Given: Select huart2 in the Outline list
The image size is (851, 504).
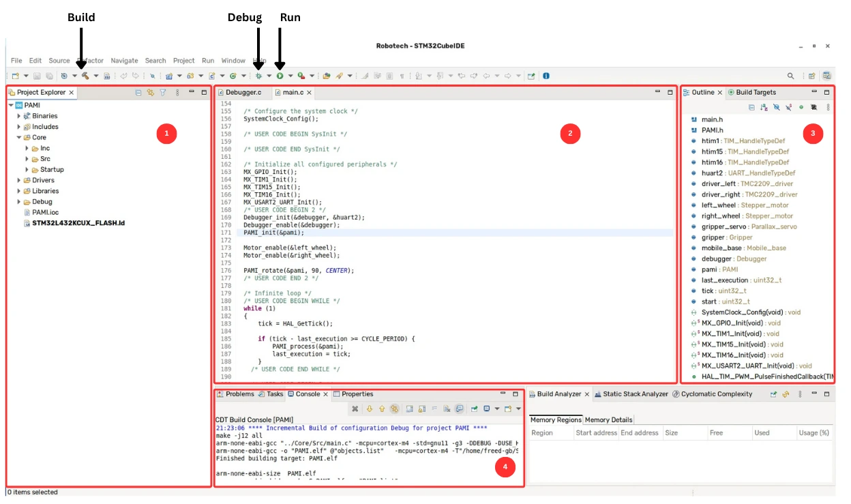Looking at the screenshot, I should [x=743, y=173].
